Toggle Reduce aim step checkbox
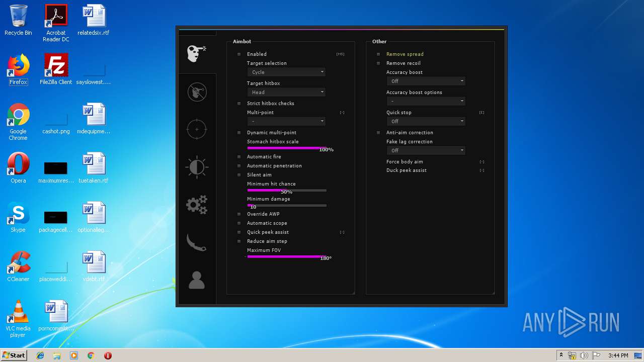644x362 pixels. [239, 241]
